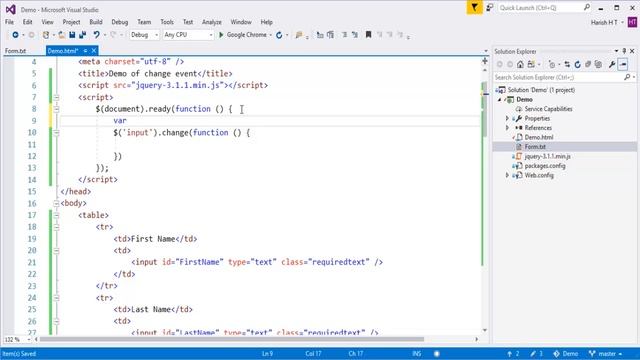Screen dimensions: 640x360
Task: Switch to the Form.txt tab
Action: 15,51
